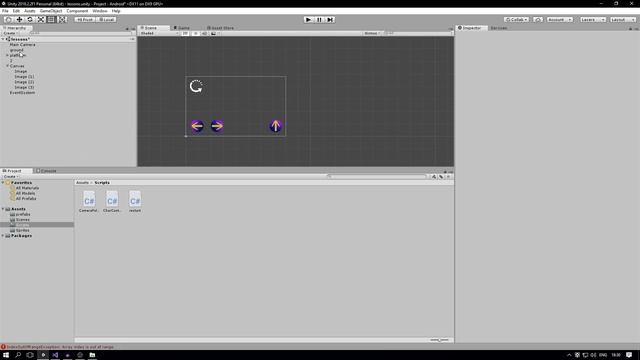Open the Shaded draw mode dropdown

pyautogui.click(x=159, y=33)
